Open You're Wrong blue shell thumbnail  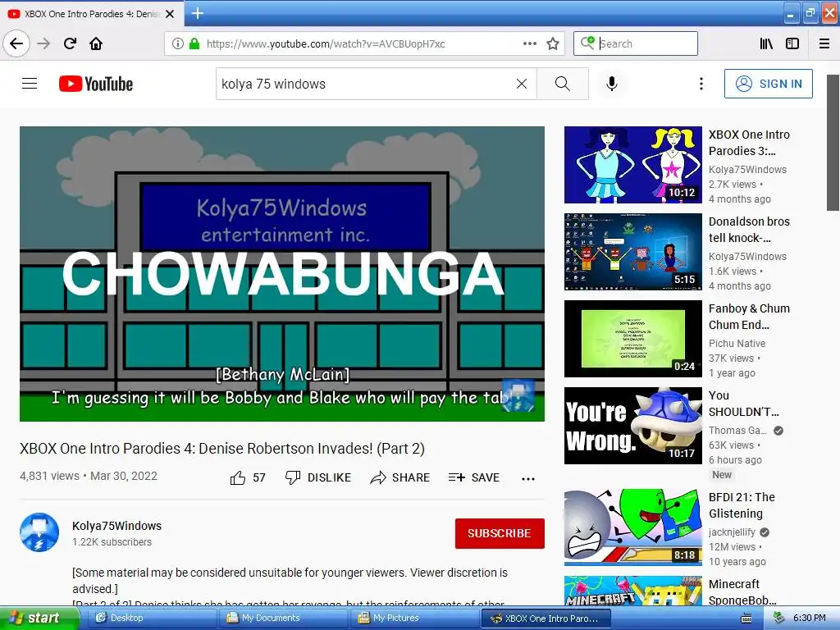pyautogui.click(x=632, y=426)
